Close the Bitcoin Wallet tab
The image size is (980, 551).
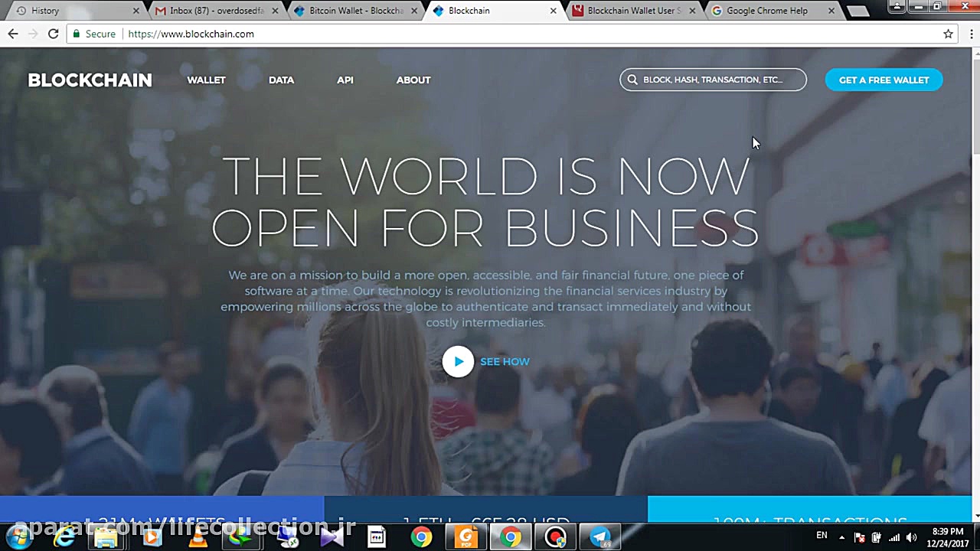pyautogui.click(x=414, y=11)
